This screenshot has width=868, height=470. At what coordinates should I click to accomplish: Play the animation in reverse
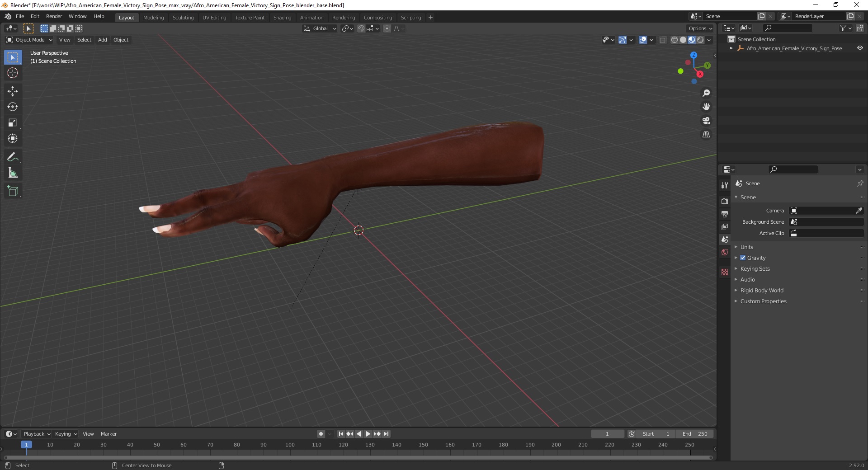pyautogui.click(x=359, y=434)
